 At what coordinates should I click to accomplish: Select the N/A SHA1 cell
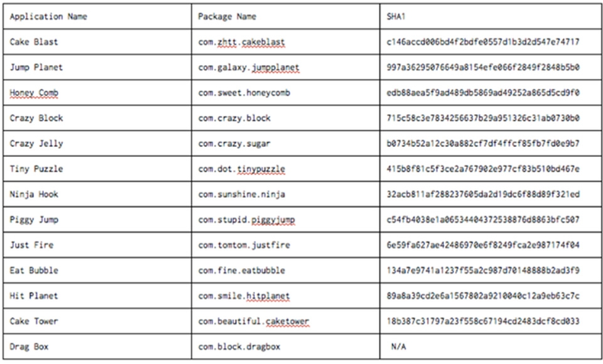[x=491, y=346]
